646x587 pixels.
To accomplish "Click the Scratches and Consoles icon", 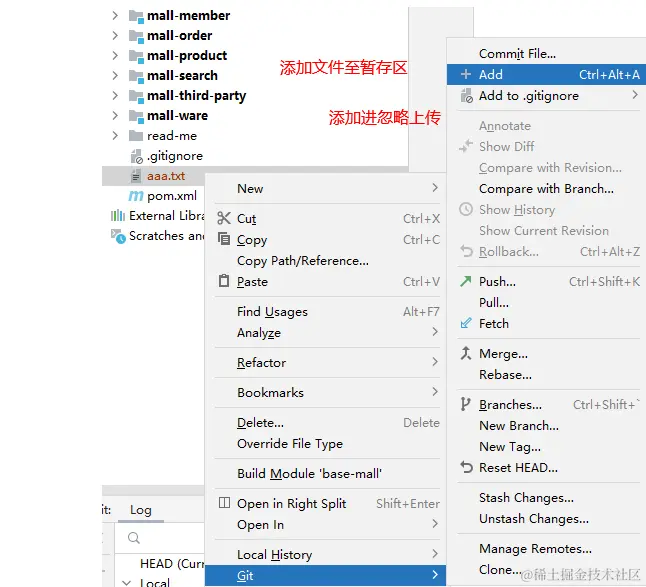I will pyautogui.click(x=118, y=236).
